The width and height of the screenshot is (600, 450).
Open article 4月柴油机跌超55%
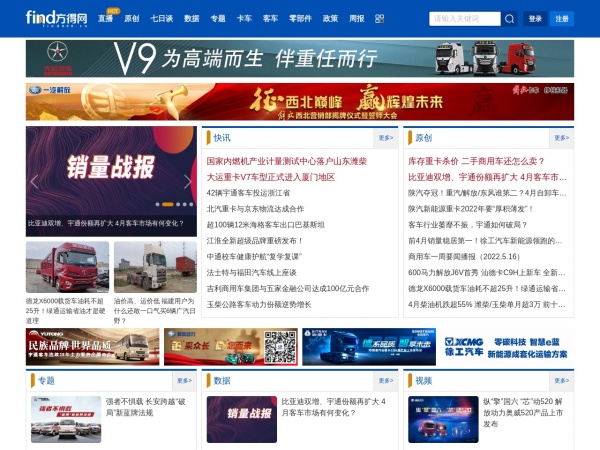[487, 305]
